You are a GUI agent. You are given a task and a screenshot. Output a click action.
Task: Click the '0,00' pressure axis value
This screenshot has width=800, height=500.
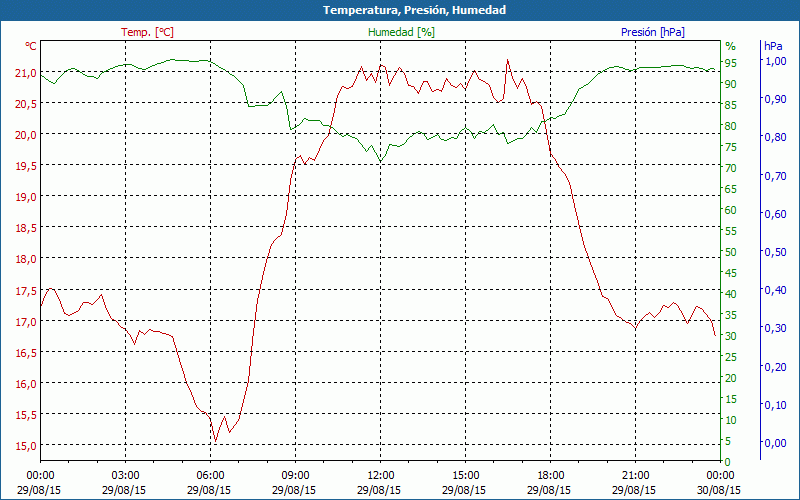775,443
